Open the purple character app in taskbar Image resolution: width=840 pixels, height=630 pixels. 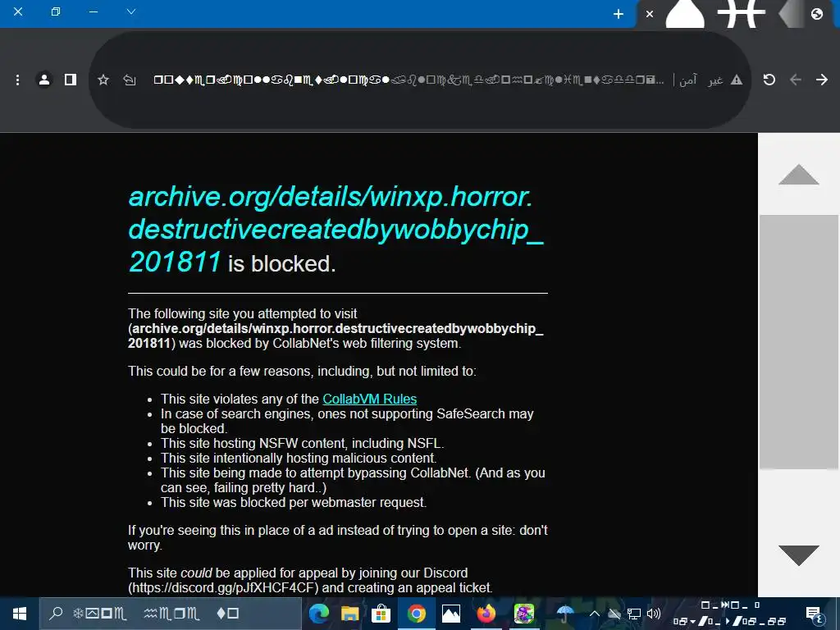click(x=524, y=614)
